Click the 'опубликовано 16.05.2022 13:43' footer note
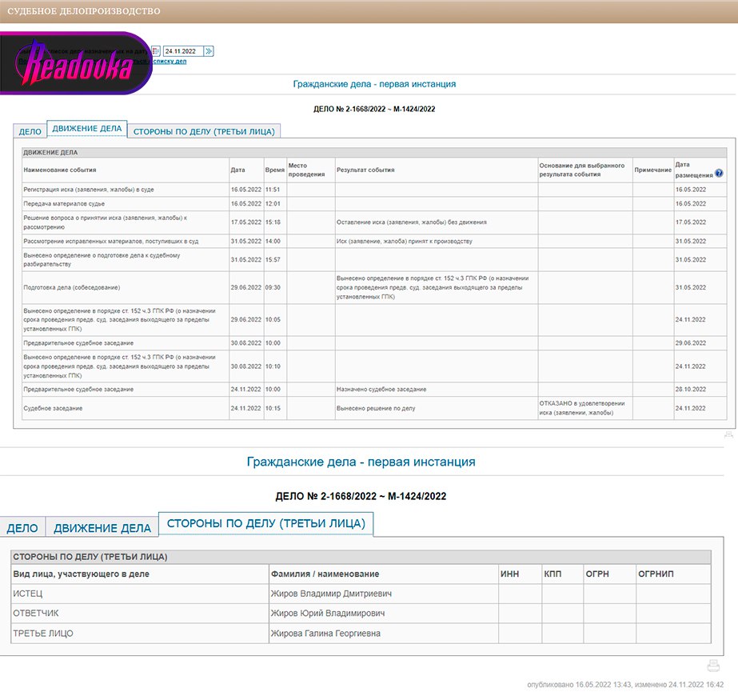The image size is (738, 700). (x=579, y=685)
